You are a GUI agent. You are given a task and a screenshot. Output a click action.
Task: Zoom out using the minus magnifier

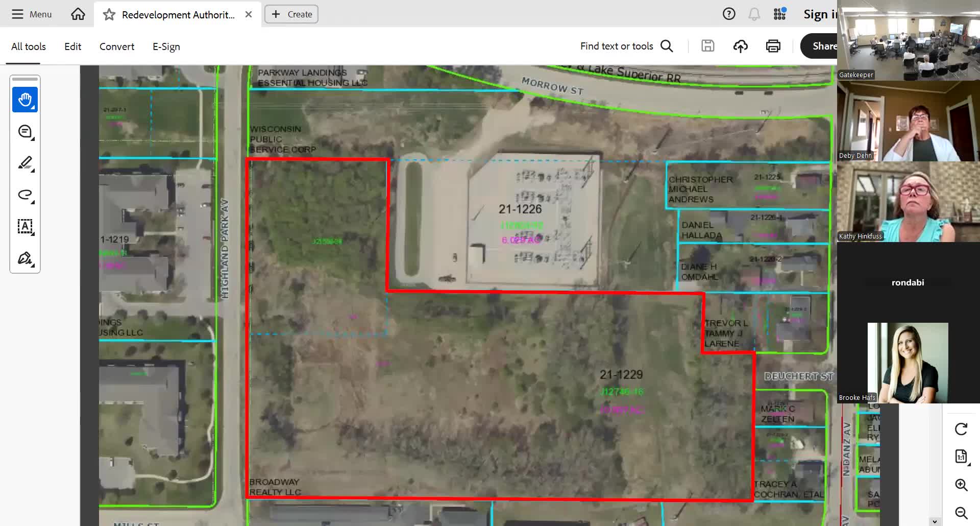tap(961, 512)
